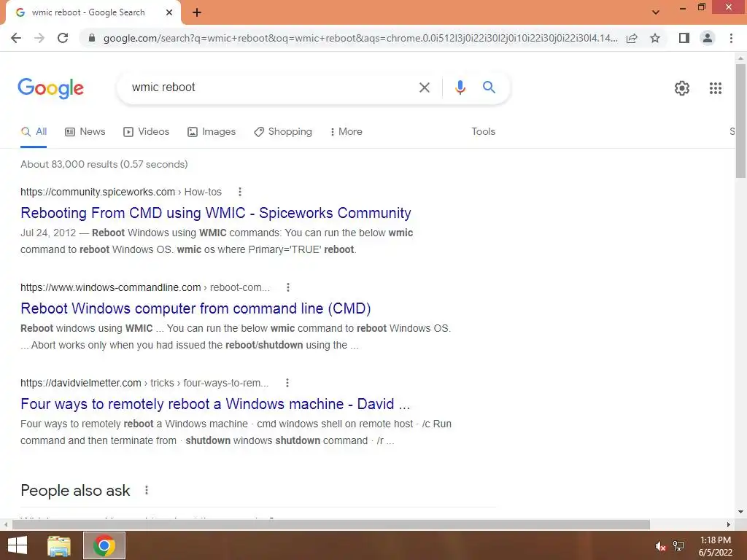This screenshot has width=747, height=560.
Task: Open the taskbar clock and date
Action: click(715, 546)
